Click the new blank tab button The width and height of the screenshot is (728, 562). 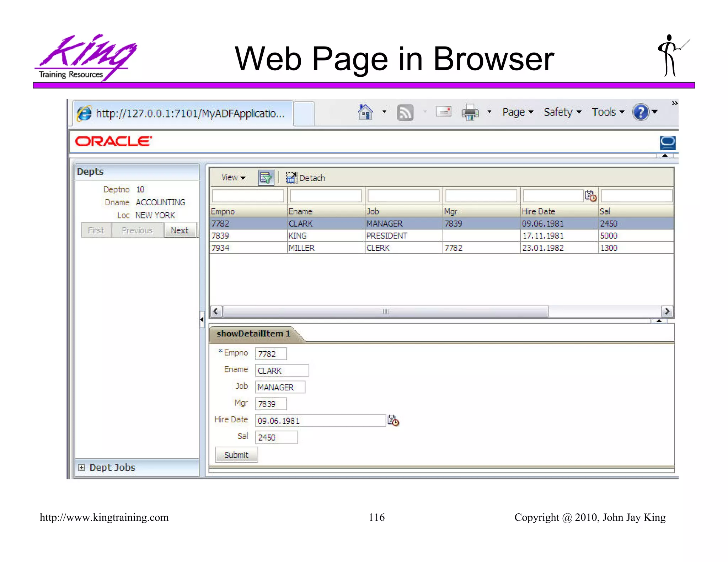click(304, 113)
